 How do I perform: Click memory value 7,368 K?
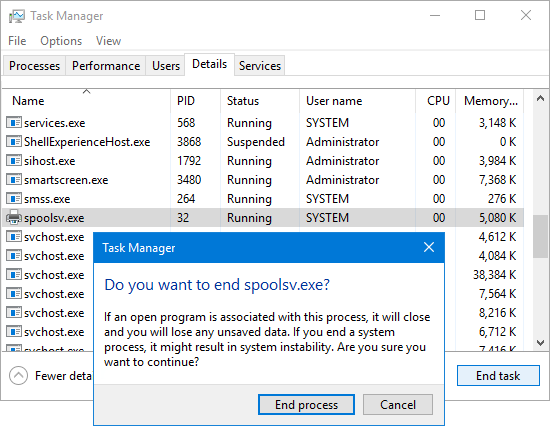coord(497,179)
